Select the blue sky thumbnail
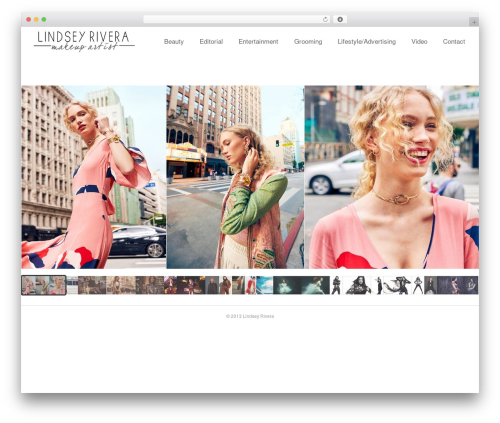 tap(265, 285)
